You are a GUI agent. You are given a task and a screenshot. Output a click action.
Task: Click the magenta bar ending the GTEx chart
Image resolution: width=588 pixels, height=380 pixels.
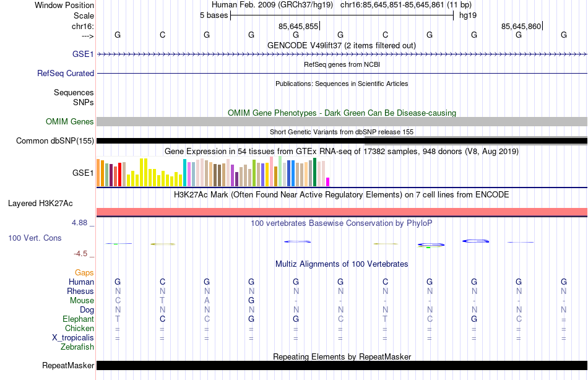pos(328,182)
